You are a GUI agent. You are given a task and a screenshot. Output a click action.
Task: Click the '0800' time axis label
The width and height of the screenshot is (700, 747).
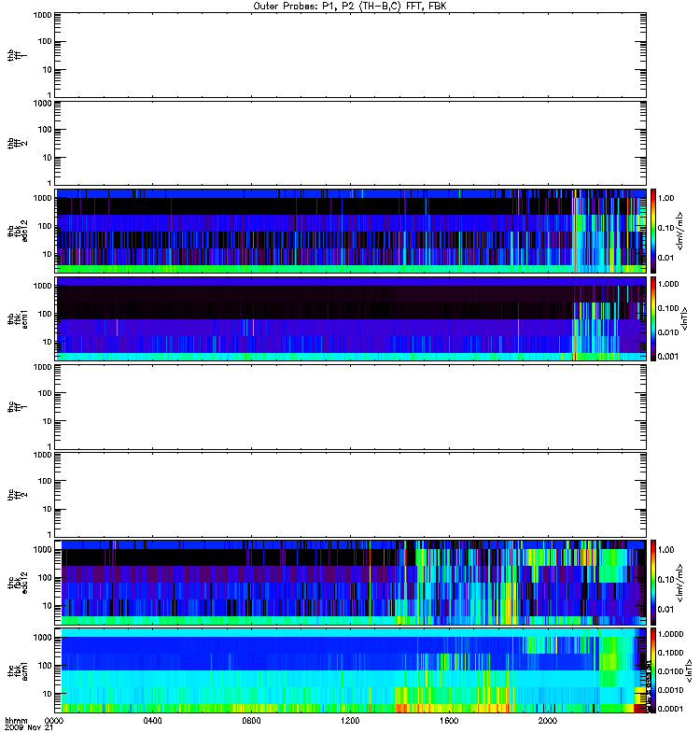251,721
